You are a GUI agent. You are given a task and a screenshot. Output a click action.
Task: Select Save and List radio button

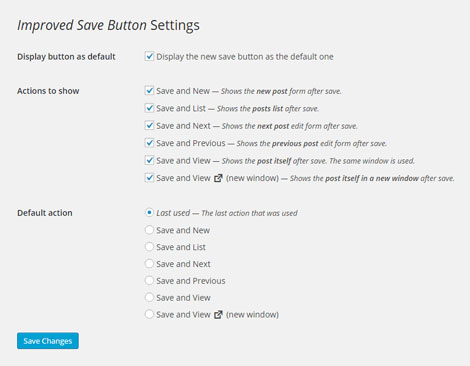click(149, 247)
